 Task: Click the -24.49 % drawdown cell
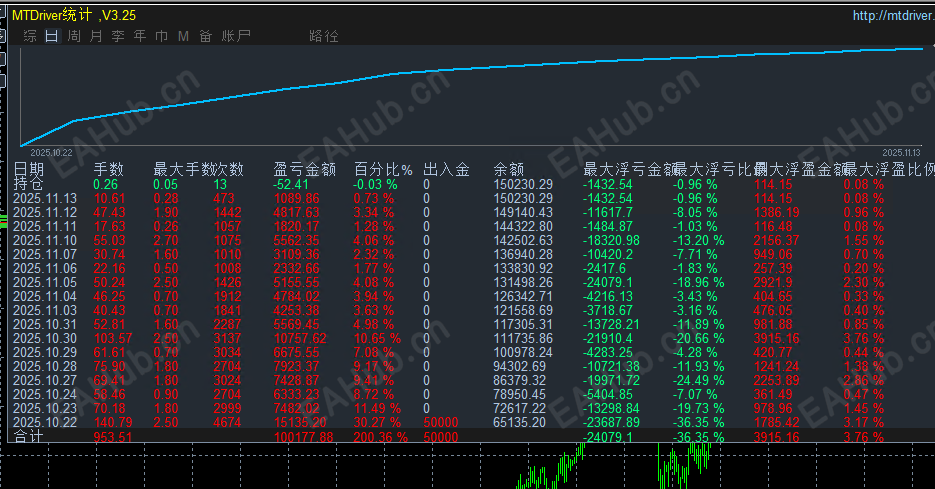[698, 380]
